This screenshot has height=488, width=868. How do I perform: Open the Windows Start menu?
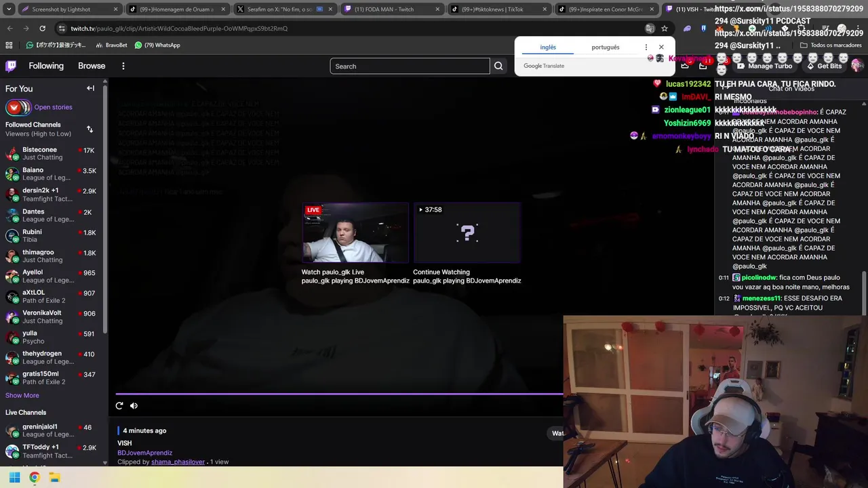pos(14,477)
